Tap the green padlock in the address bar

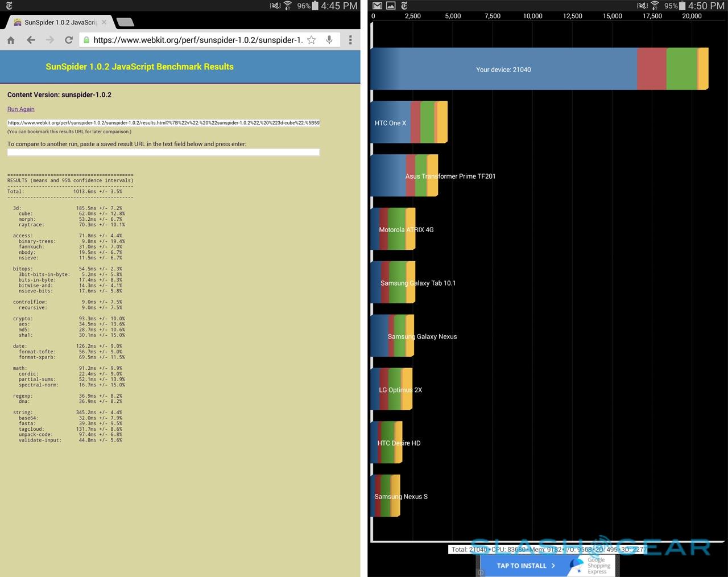pyautogui.click(x=86, y=40)
